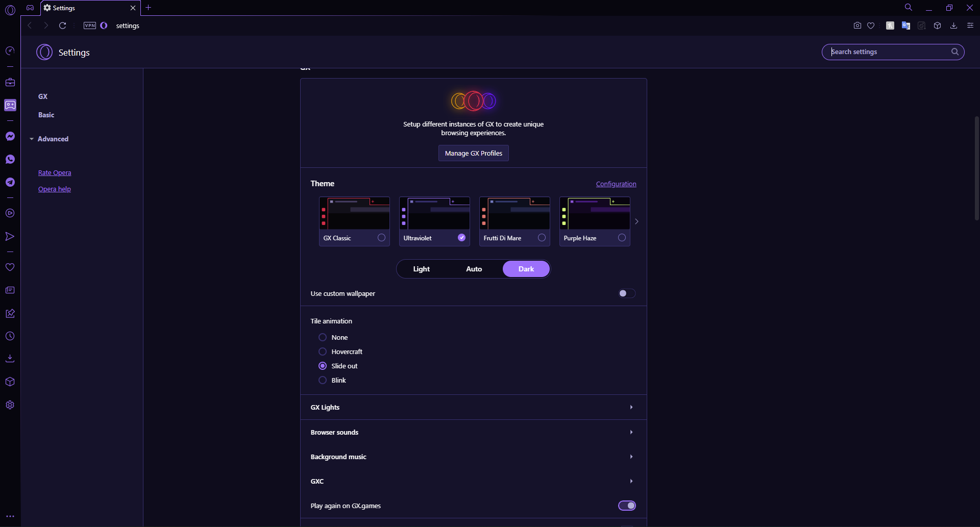Open personal news icon in sidebar
980x527 pixels.
point(10,290)
